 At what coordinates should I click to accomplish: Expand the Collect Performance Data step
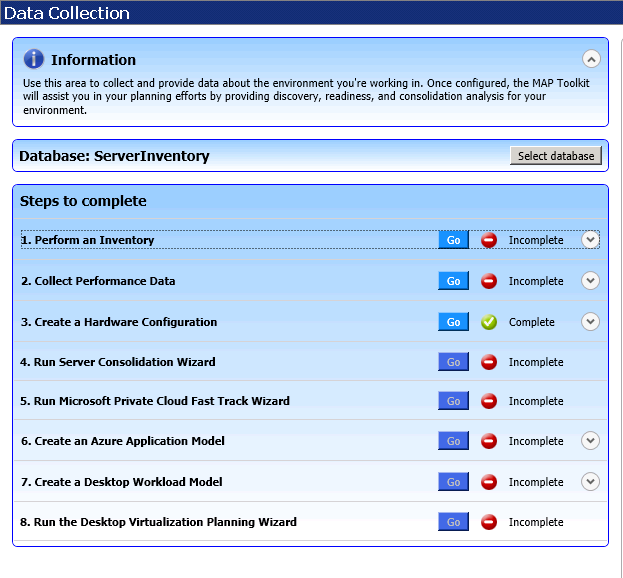point(590,281)
